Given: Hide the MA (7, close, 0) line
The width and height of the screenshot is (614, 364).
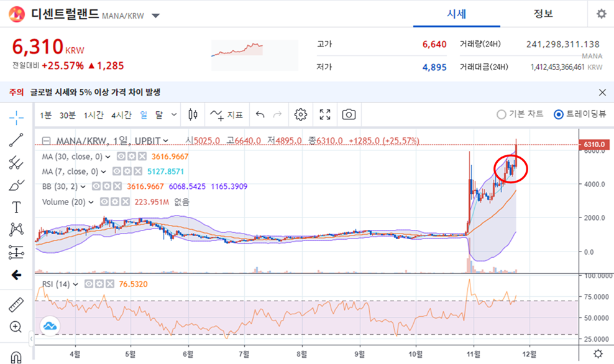Looking at the screenshot, I should pos(117,171).
